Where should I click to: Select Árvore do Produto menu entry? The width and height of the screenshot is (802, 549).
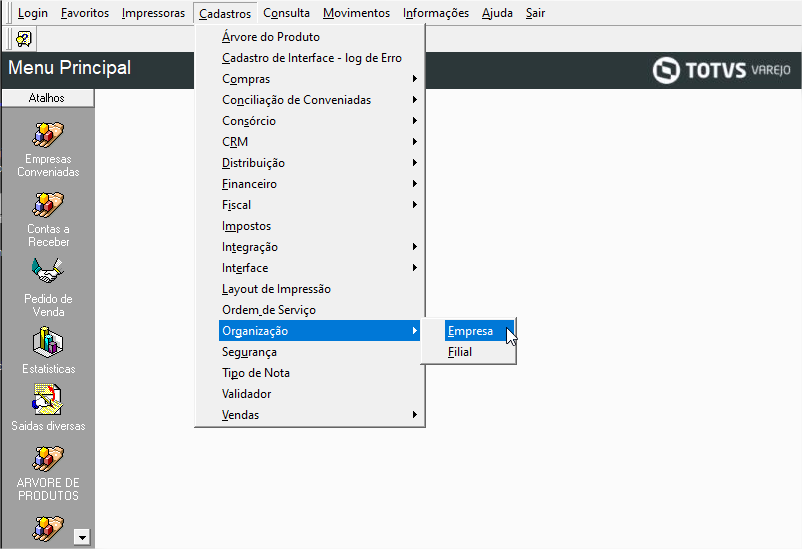270,37
